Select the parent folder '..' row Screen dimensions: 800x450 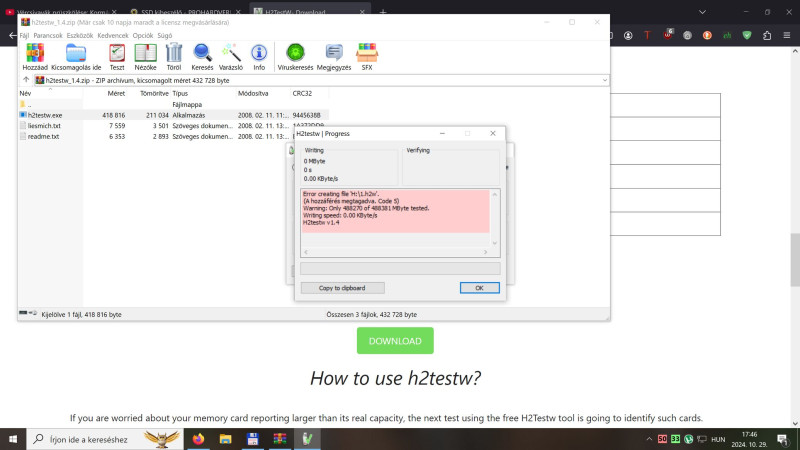tap(173, 105)
